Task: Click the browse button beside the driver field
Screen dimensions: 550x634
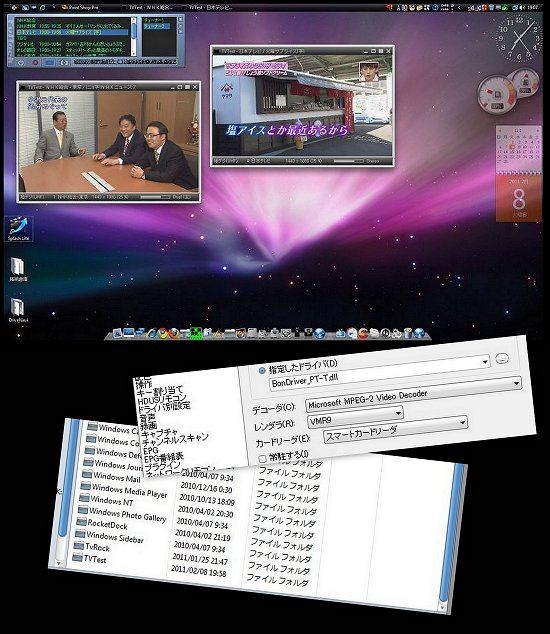Action: tap(502, 358)
